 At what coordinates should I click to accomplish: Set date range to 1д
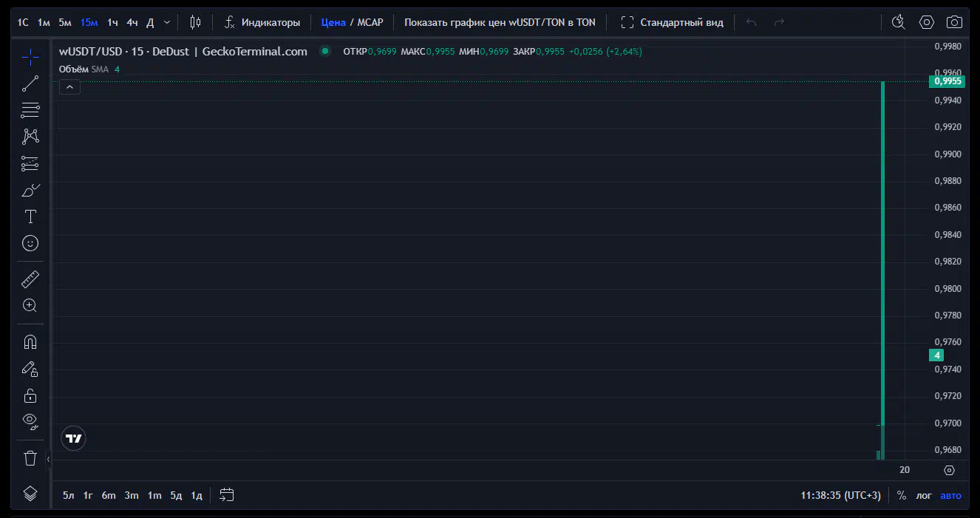pyautogui.click(x=197, y=495)
